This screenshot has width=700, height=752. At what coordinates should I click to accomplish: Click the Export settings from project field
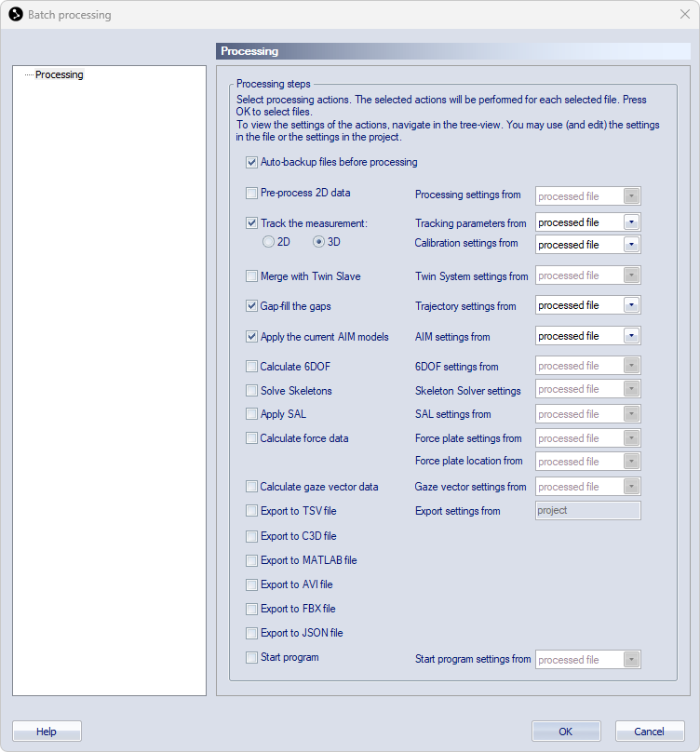point(587,511)
